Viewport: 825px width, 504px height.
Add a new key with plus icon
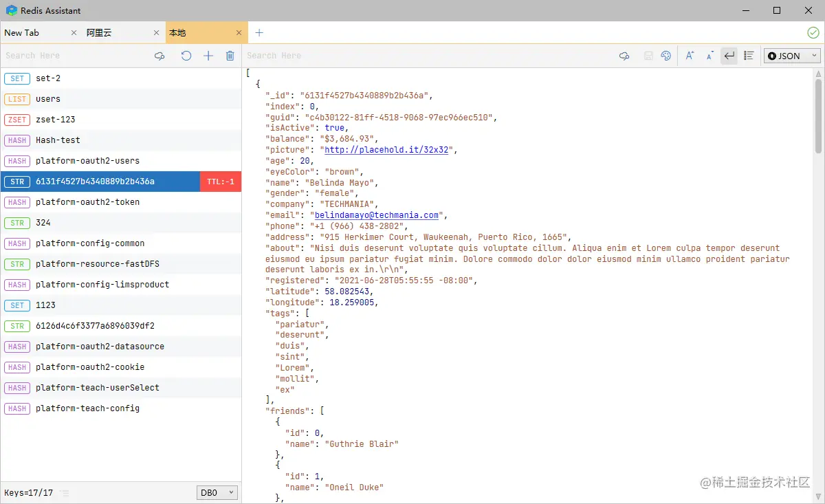(208, 56)
